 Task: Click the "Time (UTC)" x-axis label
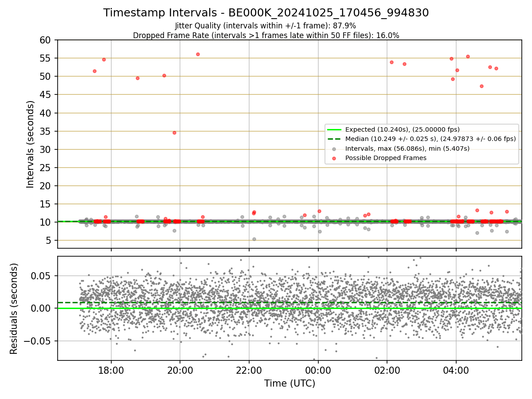[x=289, y=383]
